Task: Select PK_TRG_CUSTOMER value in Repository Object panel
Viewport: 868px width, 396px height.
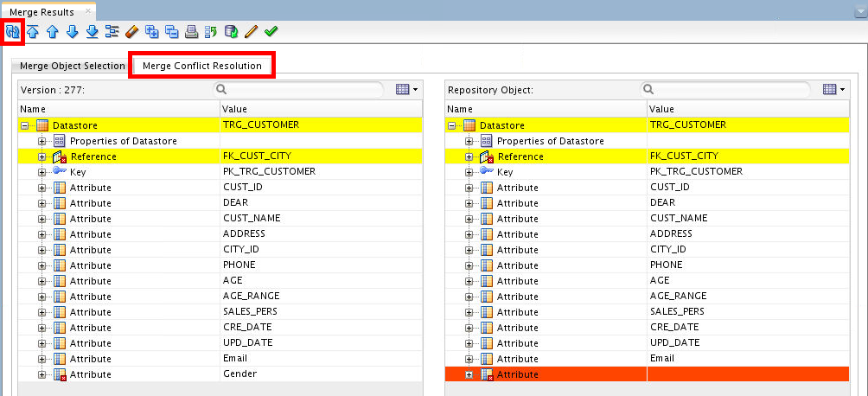Action: [697, 171]
